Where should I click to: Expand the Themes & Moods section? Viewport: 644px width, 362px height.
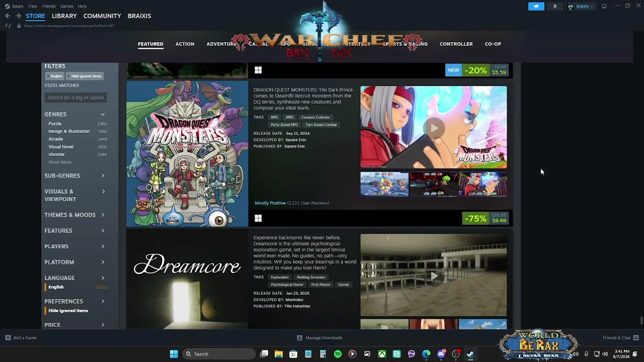click(75, 215)
